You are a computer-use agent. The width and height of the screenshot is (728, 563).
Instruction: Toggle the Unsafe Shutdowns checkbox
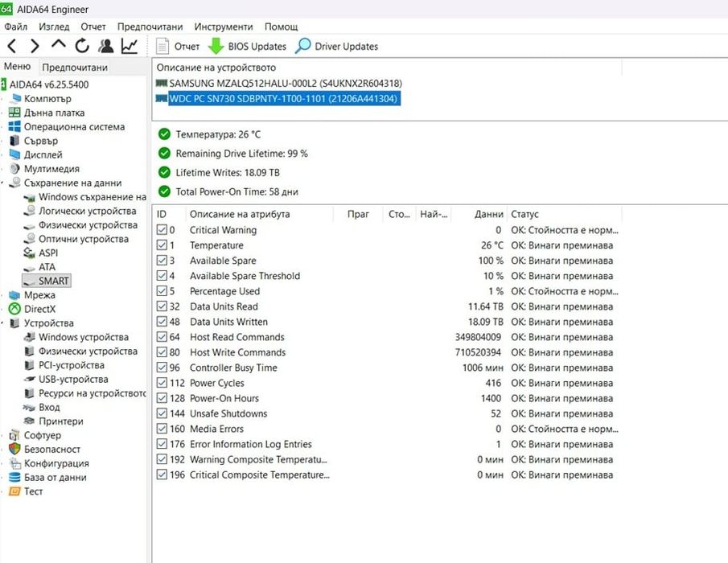point(162,413)
